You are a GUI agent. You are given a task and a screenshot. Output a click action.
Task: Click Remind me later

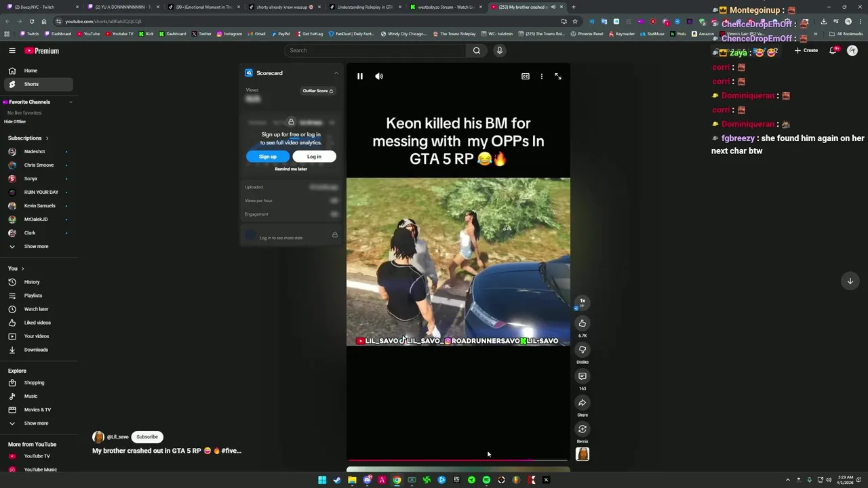coord(291,169)
